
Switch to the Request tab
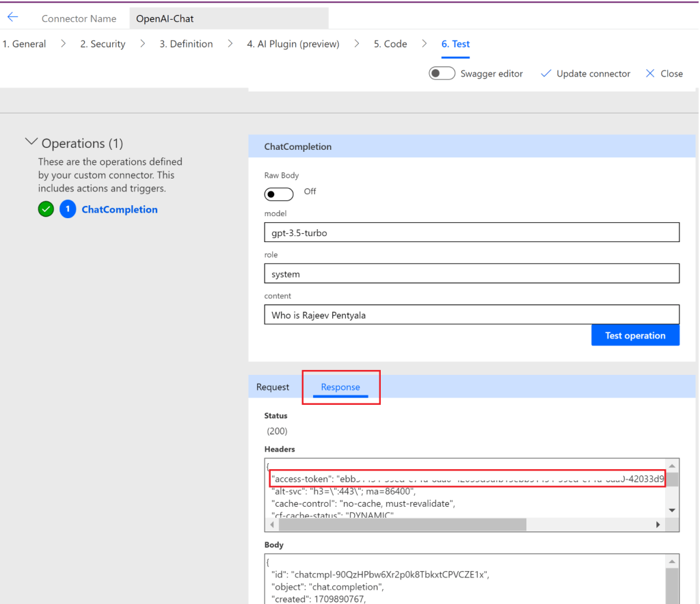tap(273, 387)
